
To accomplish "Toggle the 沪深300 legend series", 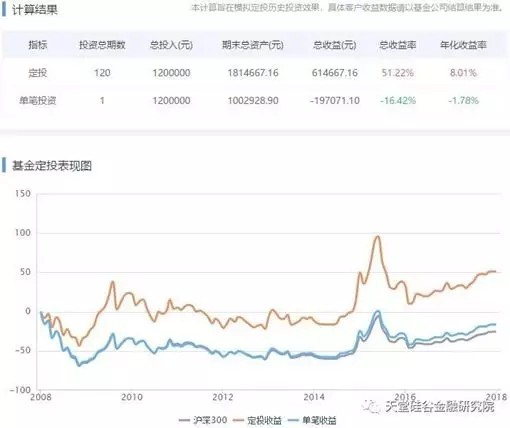I will tap(203, 420).
